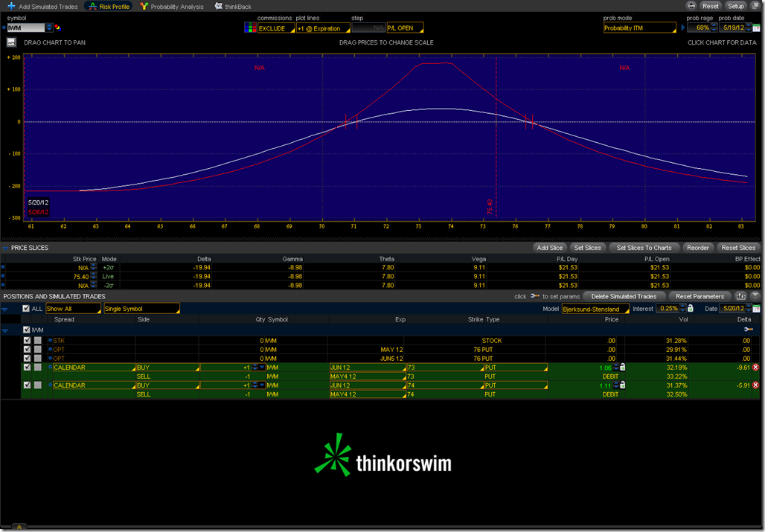Click the blue dot on STK row
The height and width of the screenshot is (532, 765).
50,340
